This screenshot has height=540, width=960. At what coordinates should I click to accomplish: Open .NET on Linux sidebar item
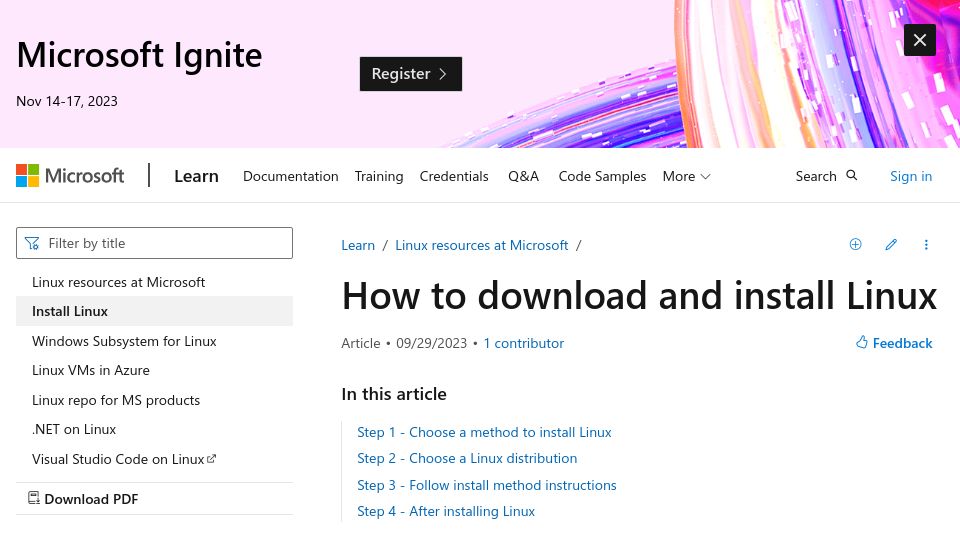click(73, 429)
